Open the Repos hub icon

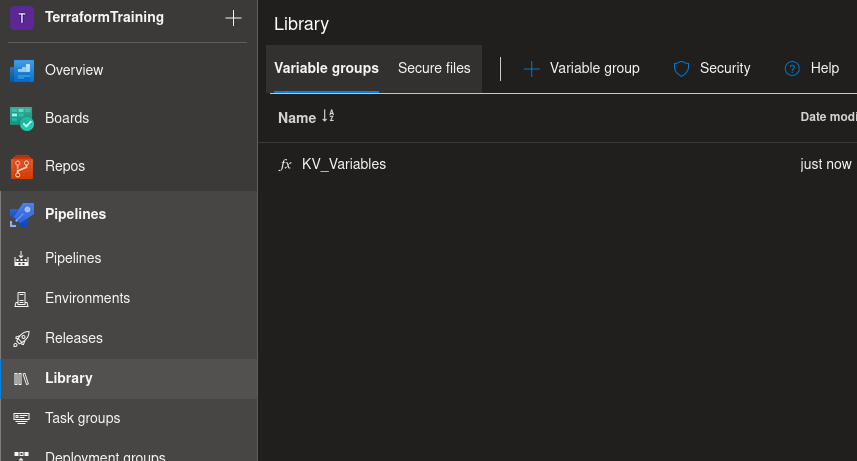pos(22,167)
